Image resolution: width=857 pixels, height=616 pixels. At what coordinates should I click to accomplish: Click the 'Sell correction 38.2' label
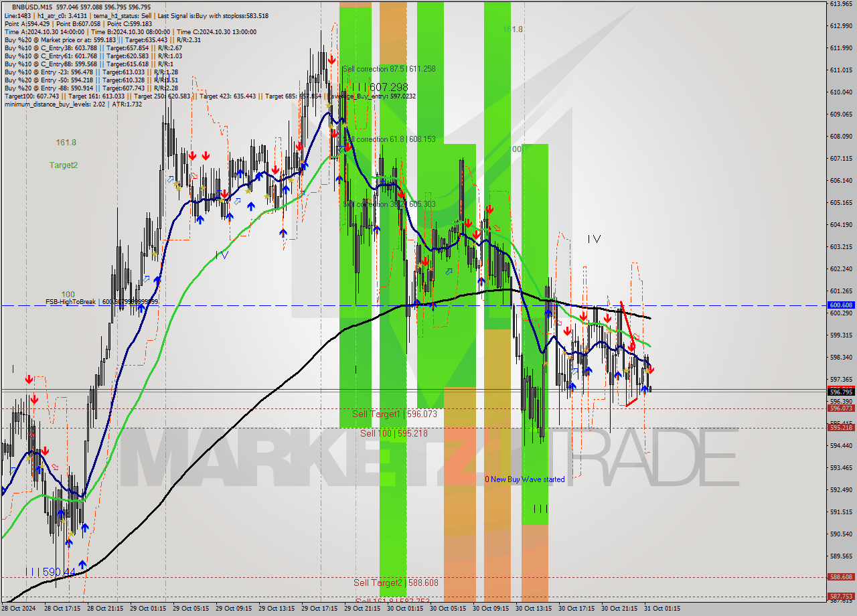(x=389, y=204)
